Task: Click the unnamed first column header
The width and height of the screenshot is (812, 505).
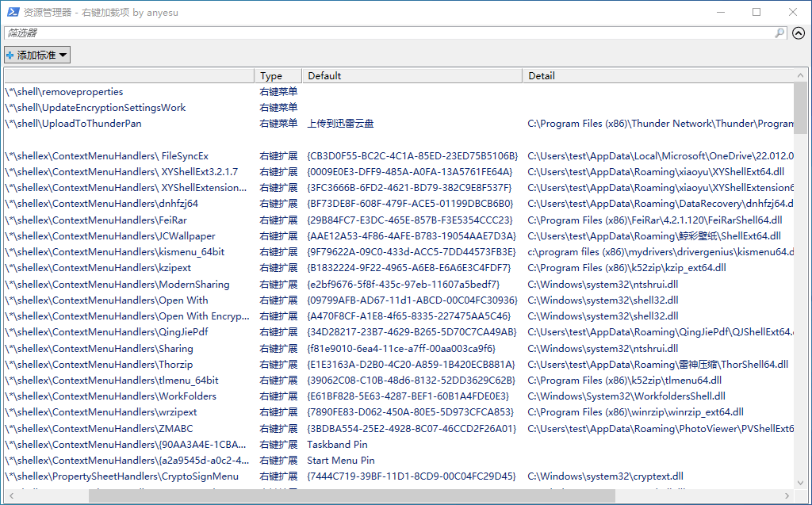Action: click(x=129, y=75)
